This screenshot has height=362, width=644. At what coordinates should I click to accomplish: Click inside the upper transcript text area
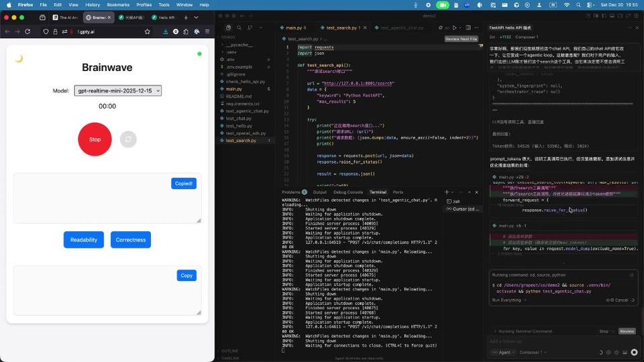click(x=107, y=198)
